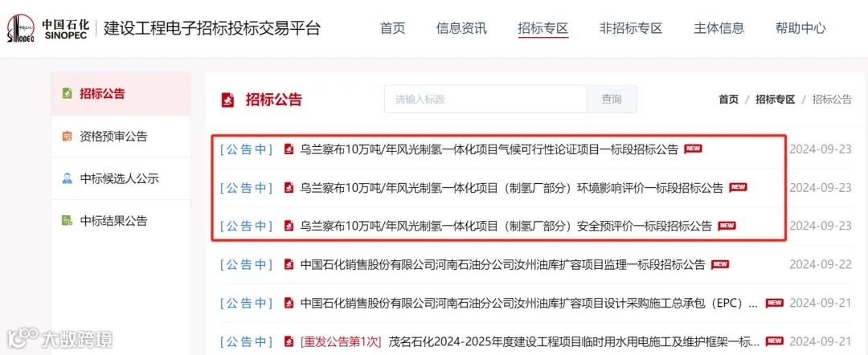Click [公告中] status on 气候可行性论证 row
Viewport: 868px width, 355px height.
pyautogui.click(x=247, y=149)
